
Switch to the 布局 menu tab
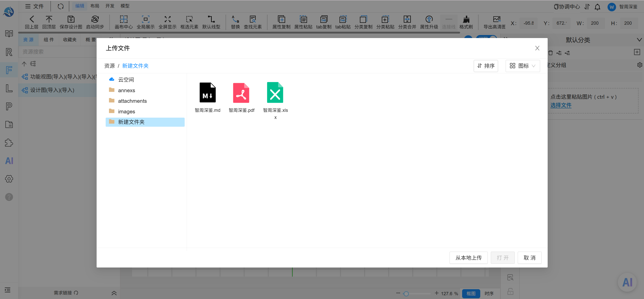tap(95, 6)
